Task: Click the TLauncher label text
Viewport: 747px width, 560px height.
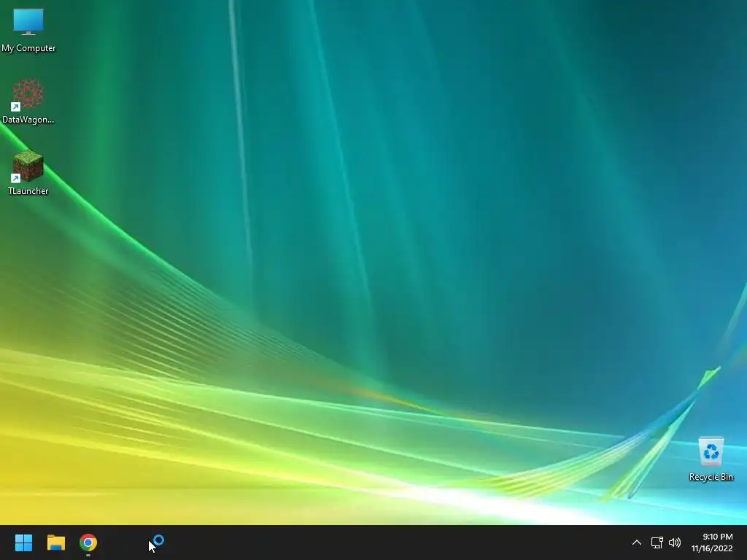Action: [28, 191]
